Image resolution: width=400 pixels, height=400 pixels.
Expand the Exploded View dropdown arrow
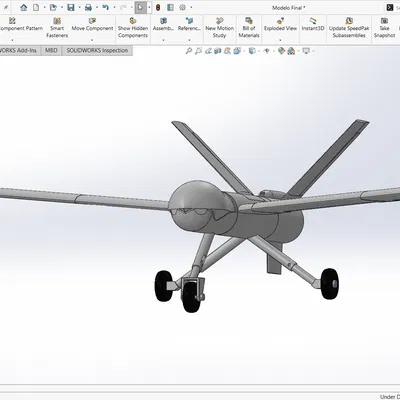click(x=280, y=40)
